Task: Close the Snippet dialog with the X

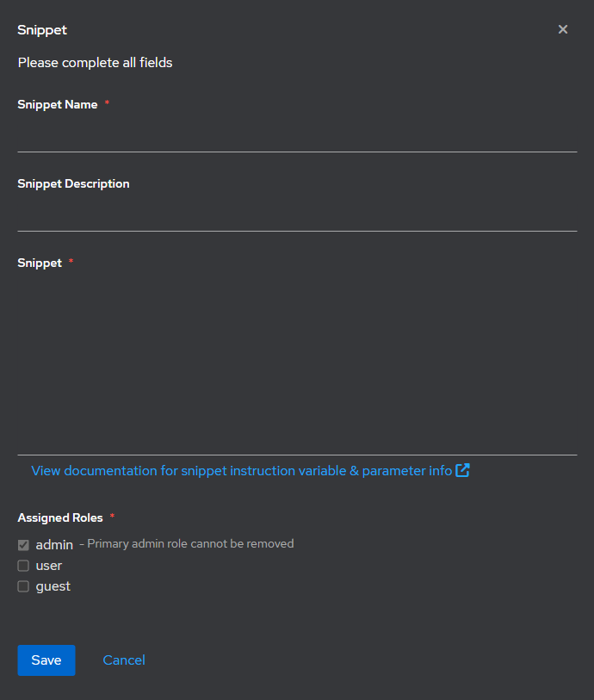Action: click(x=563, y=29)
